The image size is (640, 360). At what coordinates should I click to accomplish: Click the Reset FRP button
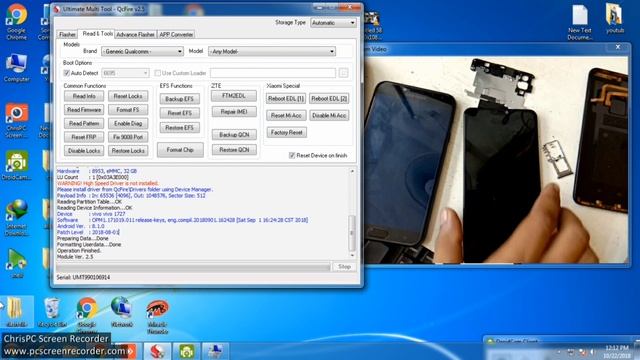pyautogui.click(x=84, y=137)
